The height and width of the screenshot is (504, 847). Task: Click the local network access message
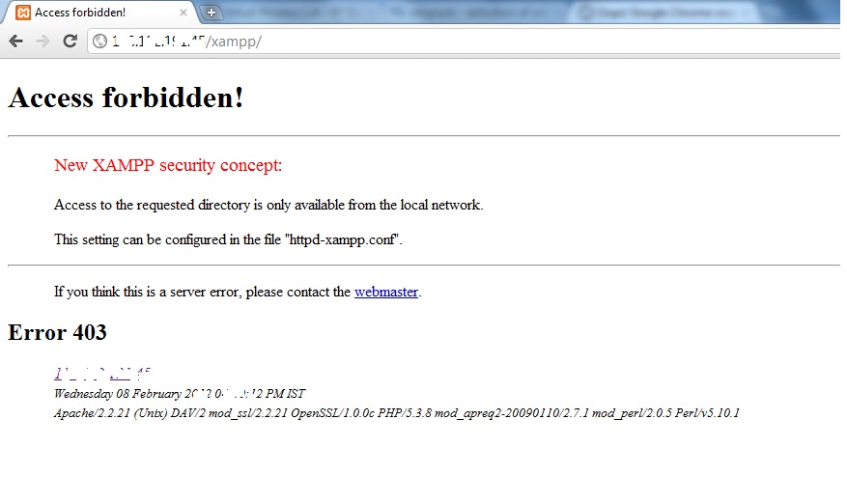(268, 205)
